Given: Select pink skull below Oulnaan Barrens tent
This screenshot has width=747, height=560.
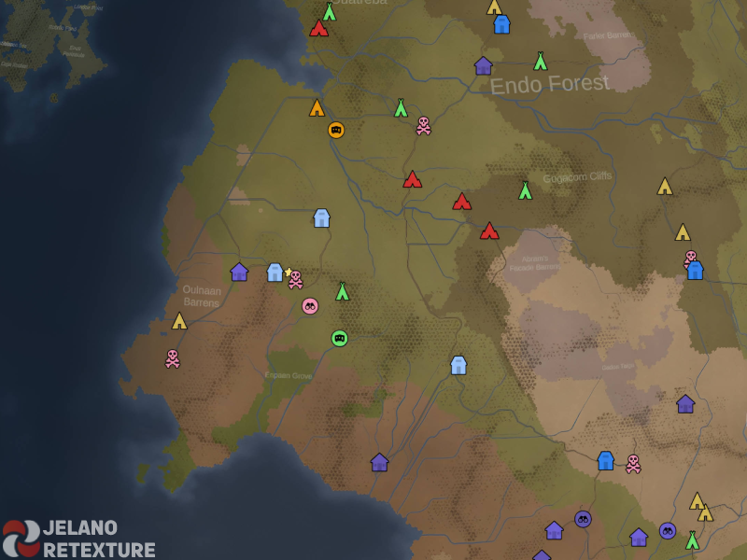Looking at the screenshot, I should click(x=173, y=359).
